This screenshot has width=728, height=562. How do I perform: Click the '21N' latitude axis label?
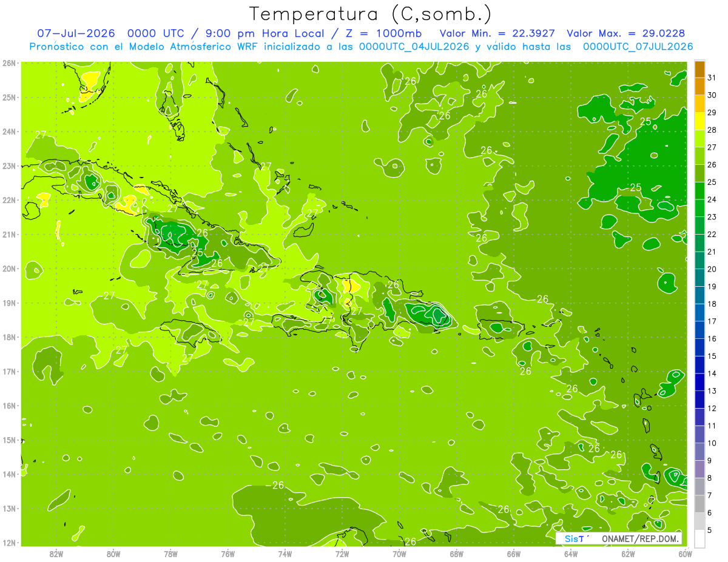pos(9,235)
